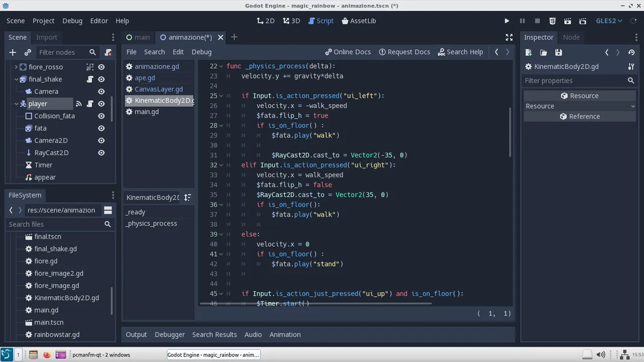Fold the elif block at line 32

point(221,165)
